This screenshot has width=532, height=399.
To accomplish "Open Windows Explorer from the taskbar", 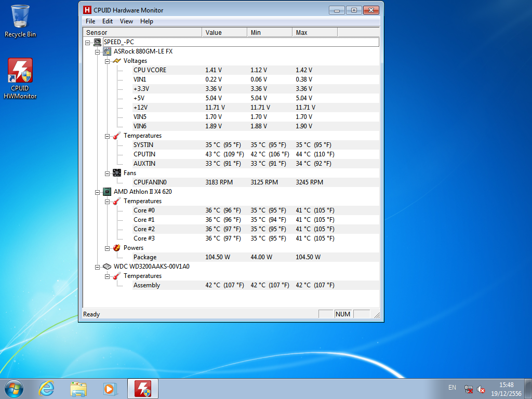I will point(78,389).
